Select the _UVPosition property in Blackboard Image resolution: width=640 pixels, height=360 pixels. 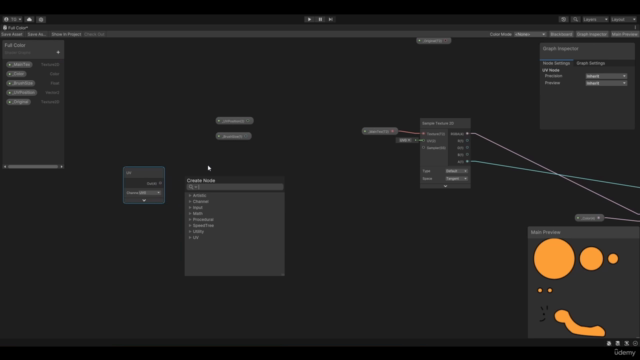(x=22, y=93)
